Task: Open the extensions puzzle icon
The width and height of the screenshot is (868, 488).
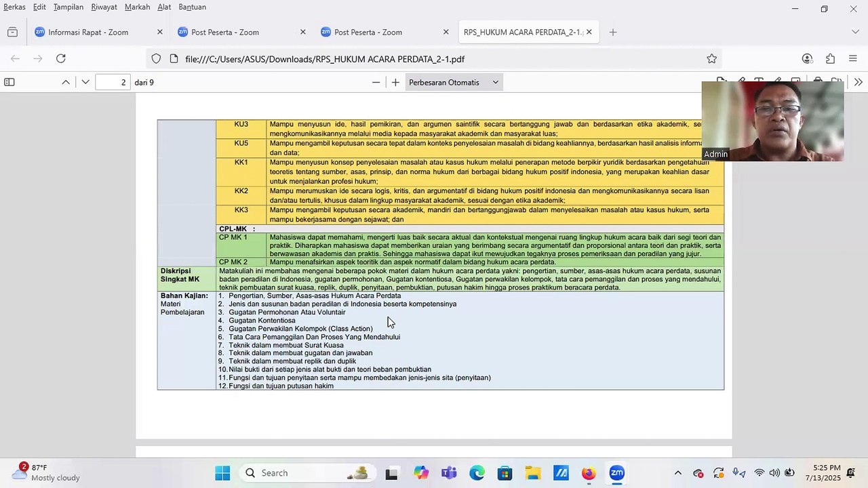Action: (830, 59)
